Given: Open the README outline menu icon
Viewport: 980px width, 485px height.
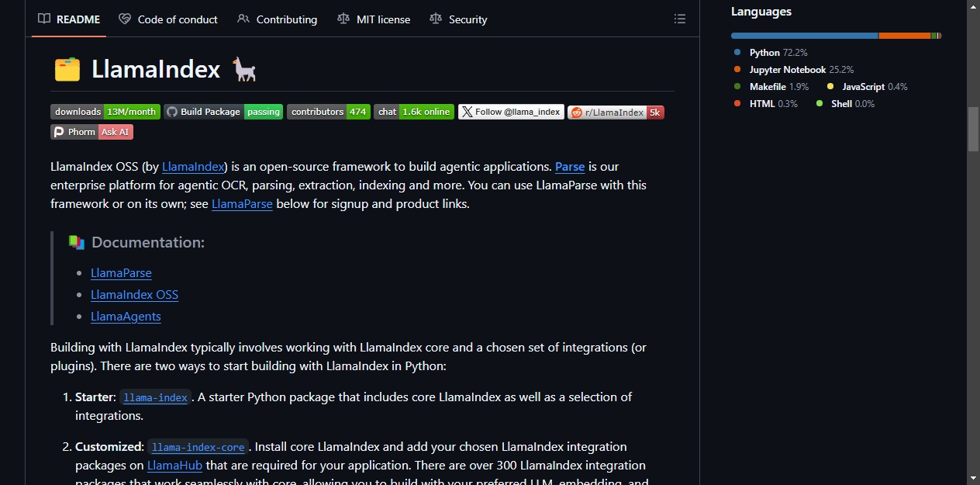Looking at the screenshot, I should (680, 19).
